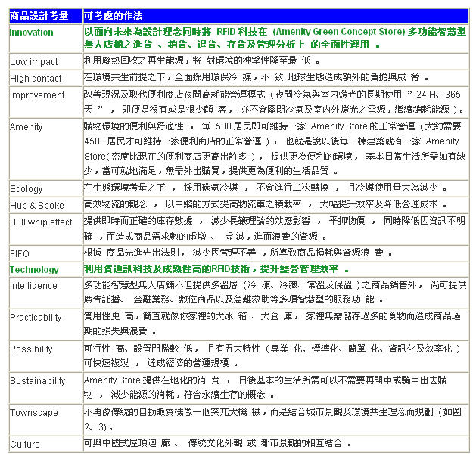Click the Practicability row label
Viewport: 476px width, 459px height.
pyautogui.click(x=36, y=318)
